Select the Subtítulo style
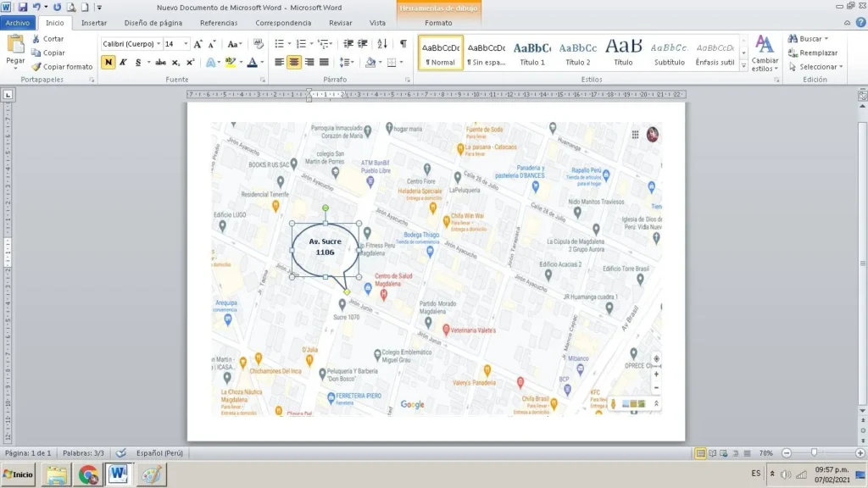 (670, 53)
